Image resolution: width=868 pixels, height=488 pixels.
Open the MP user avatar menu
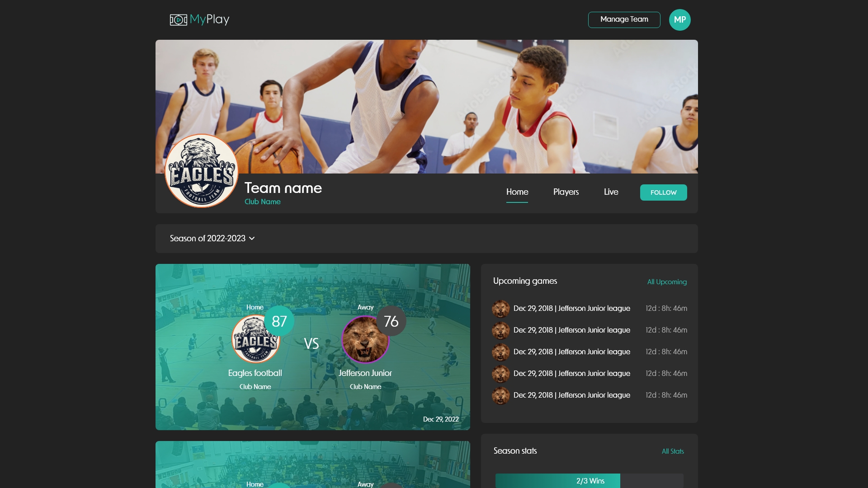[x=679, y=20]
